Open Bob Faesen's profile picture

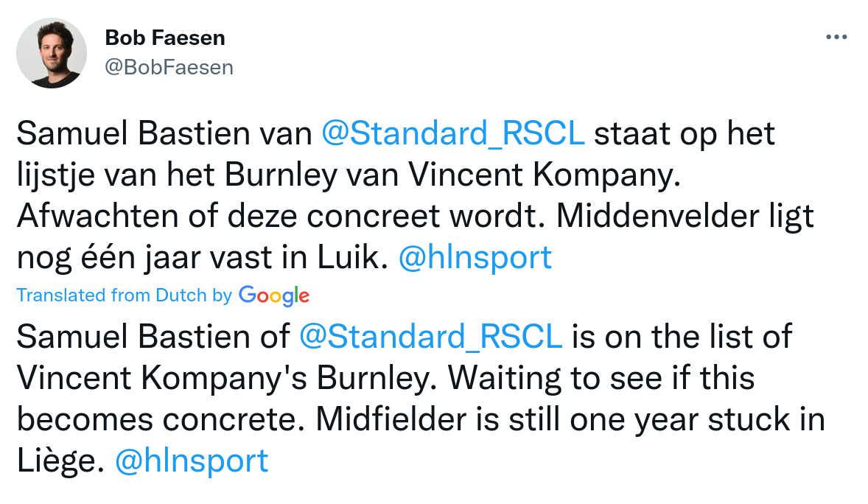(x=52, y=53)
